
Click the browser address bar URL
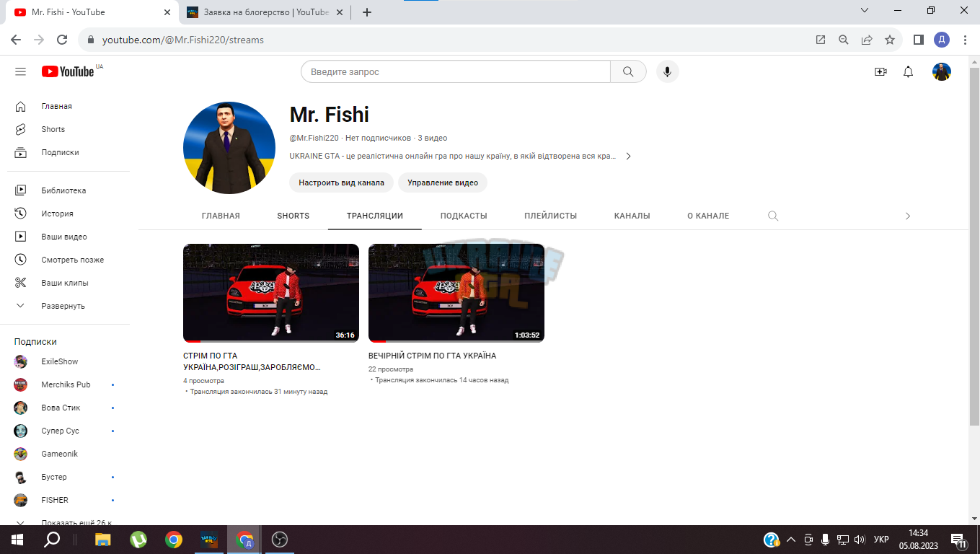pos(183,40)
